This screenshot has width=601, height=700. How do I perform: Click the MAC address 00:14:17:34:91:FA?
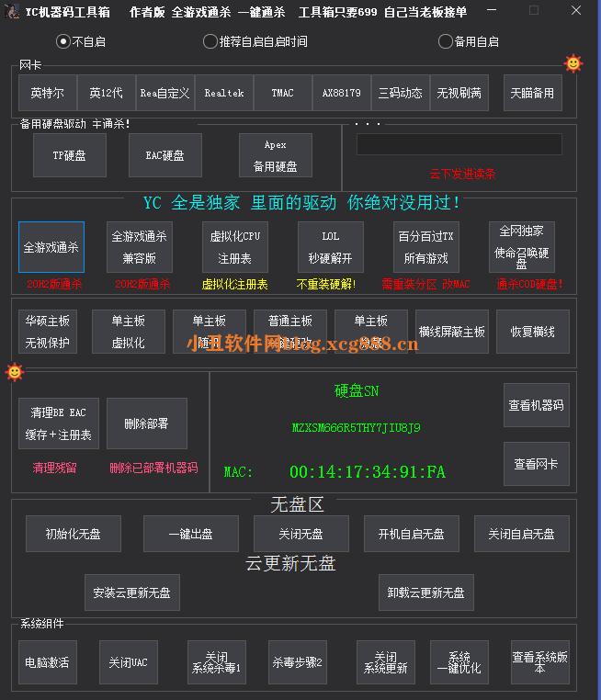tap(368, 472)
